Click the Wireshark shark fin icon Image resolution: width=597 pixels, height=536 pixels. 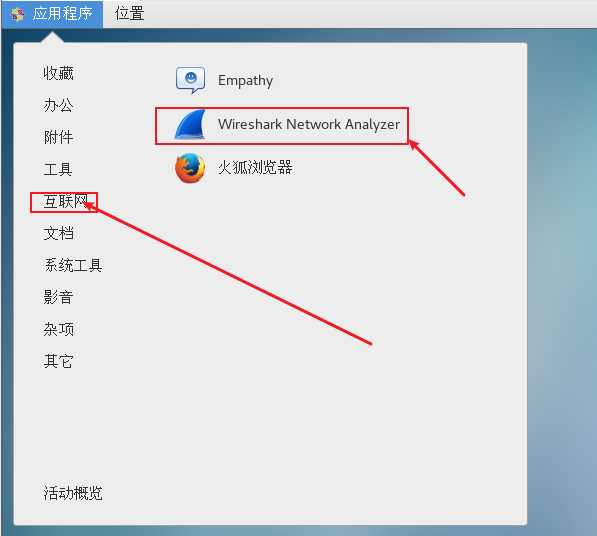[x=190, y=124]
